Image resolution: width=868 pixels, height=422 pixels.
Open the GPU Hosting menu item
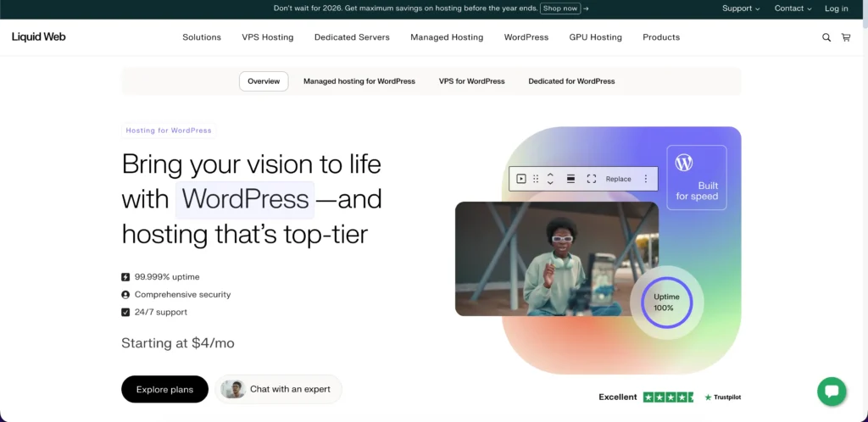click(x=595, y=37)
